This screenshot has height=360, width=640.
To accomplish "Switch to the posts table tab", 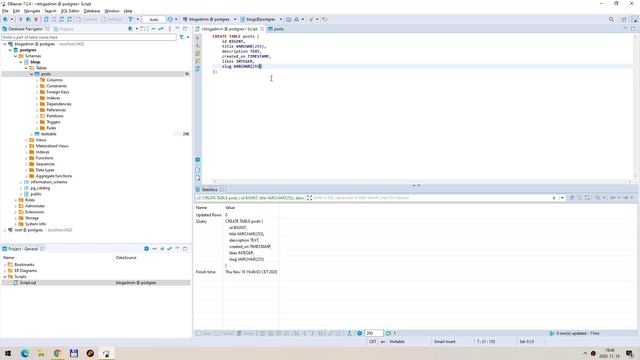I will pos(276,29).
